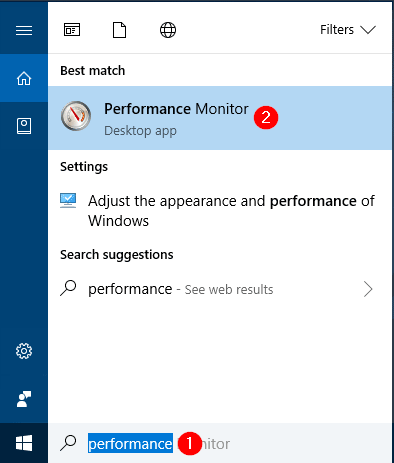Filter results by Apps icon
Viewport: 394px width, 463px height.
pyautogui.click(x=72, y=30)
